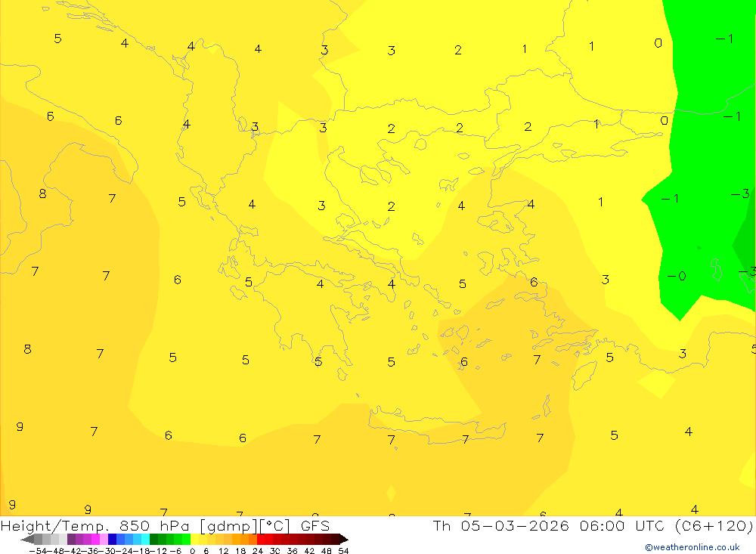Click the legend label -36
Screen dimensions: 756x554
90,551
